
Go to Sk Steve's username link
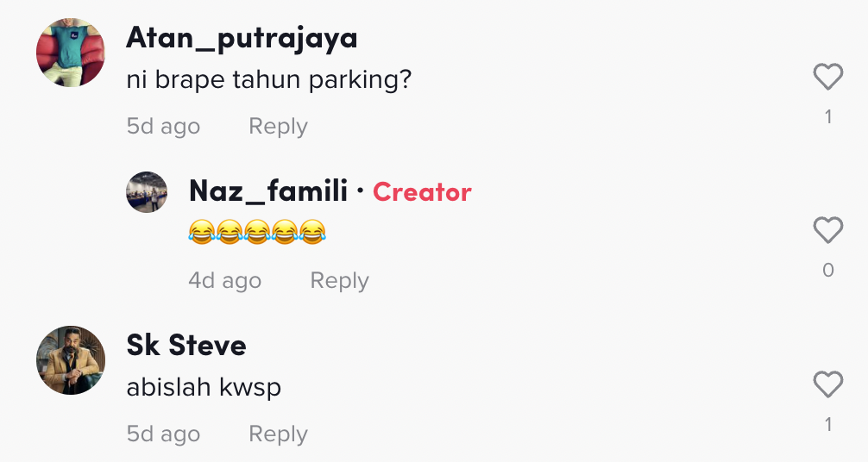tap(186, 345)
